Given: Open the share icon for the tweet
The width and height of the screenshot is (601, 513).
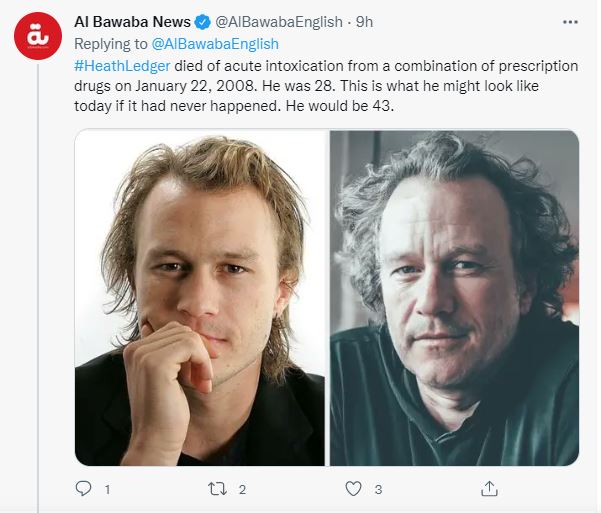Looking at the screenshot, I should coord(489,489).
